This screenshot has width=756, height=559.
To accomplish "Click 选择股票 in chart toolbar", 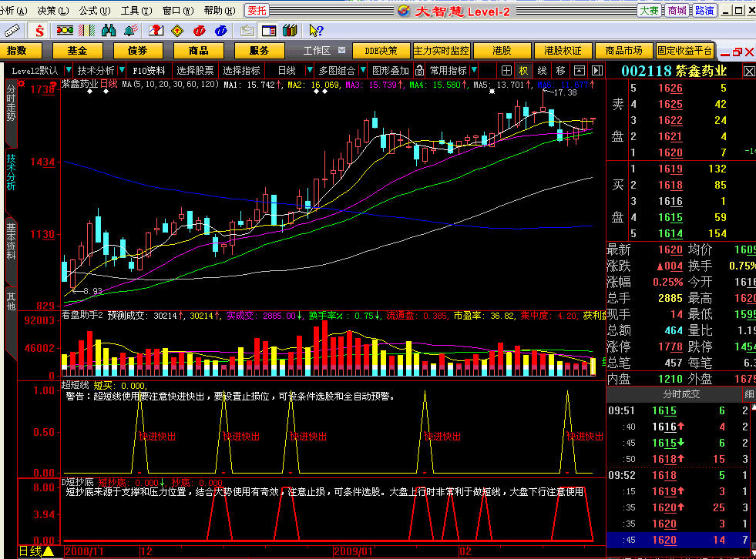I will [x=195, y=70].
